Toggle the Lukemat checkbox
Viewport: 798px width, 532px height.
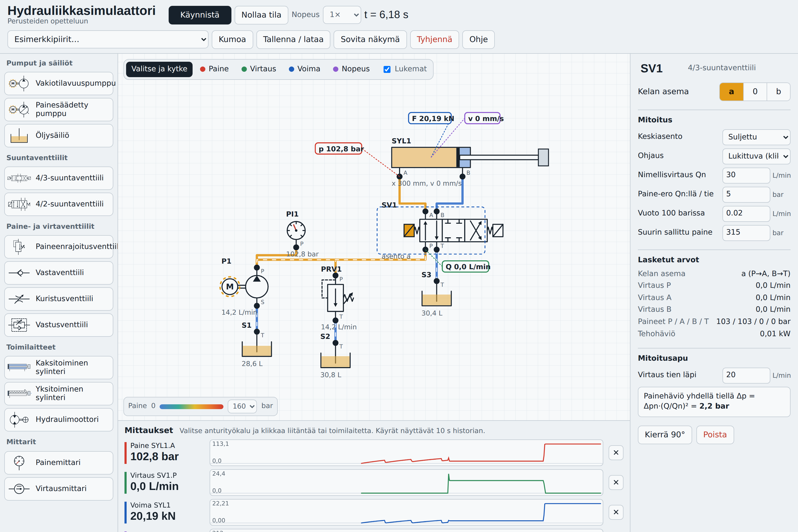387,69
